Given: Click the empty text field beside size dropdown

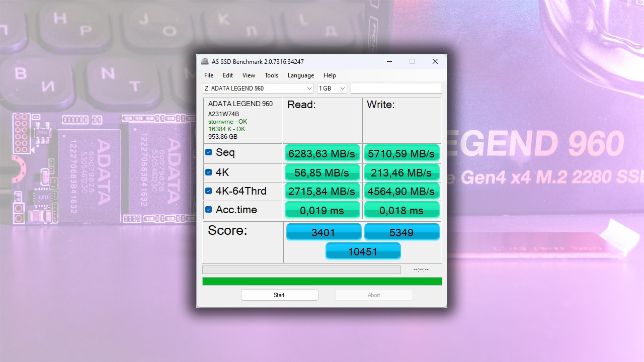Looking at the screenshot, I should pos(396,88).
